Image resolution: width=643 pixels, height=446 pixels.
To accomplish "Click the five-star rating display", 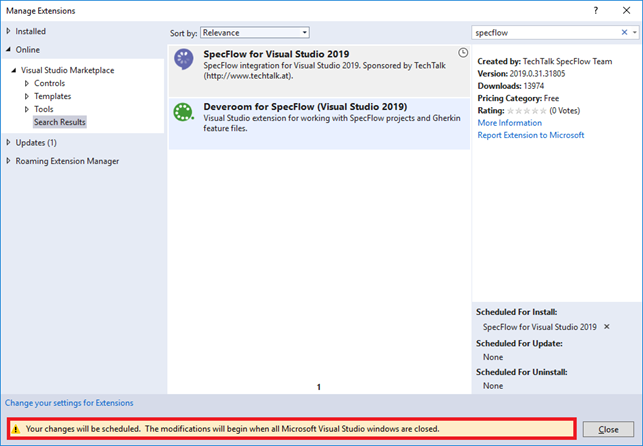I will coord(527,111).
